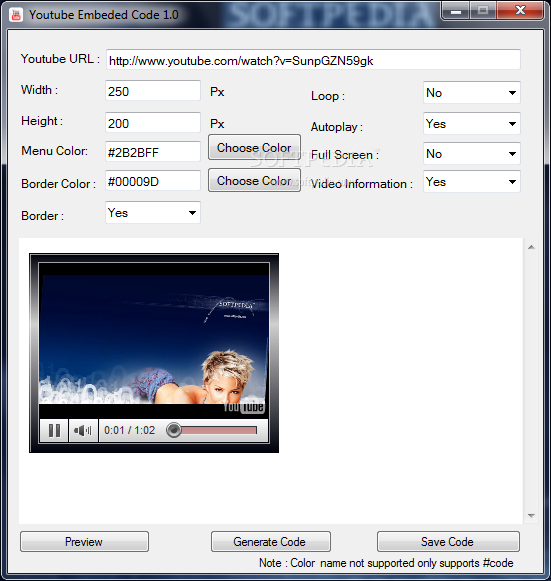
Task: Click the YouTube logo in the video player
Action: [x=243, y=407]
